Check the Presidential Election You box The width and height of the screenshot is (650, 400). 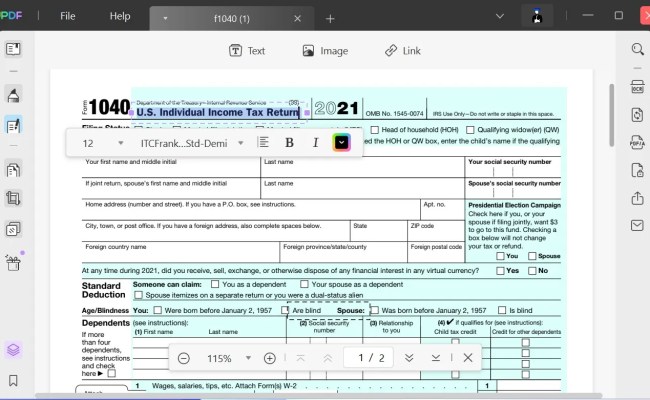pyautogui.click(x=500, y=256)
